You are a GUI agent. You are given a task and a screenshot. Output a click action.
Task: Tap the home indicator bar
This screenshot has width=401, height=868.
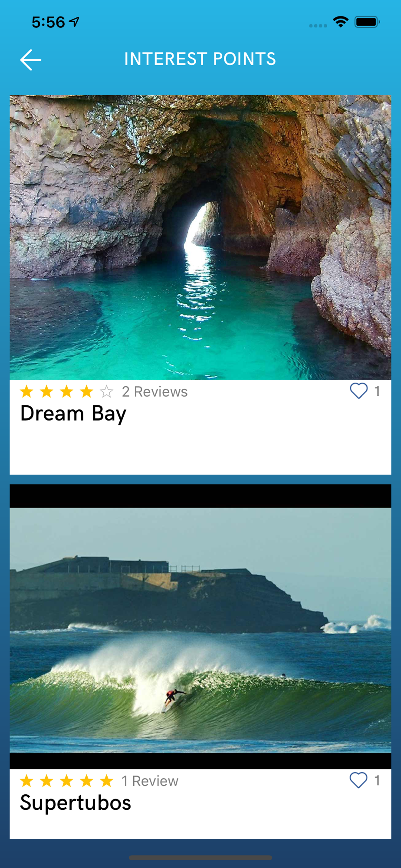(200, 858)
